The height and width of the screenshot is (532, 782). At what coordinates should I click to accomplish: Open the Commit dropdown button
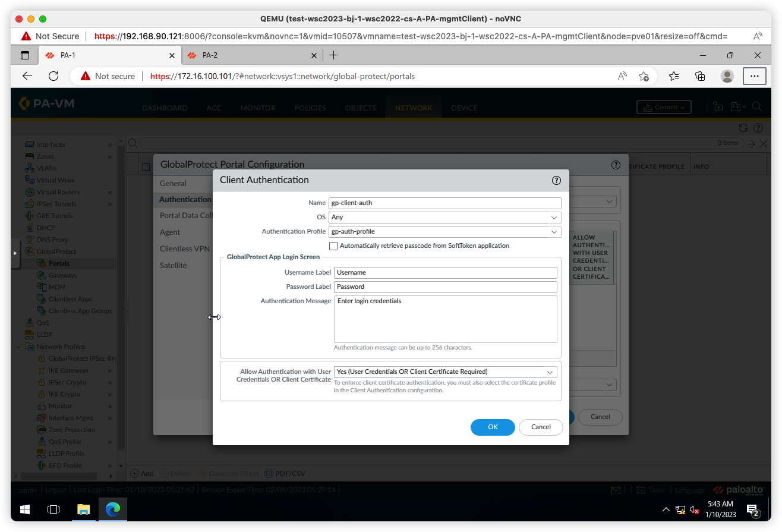(x=663, y=107)
